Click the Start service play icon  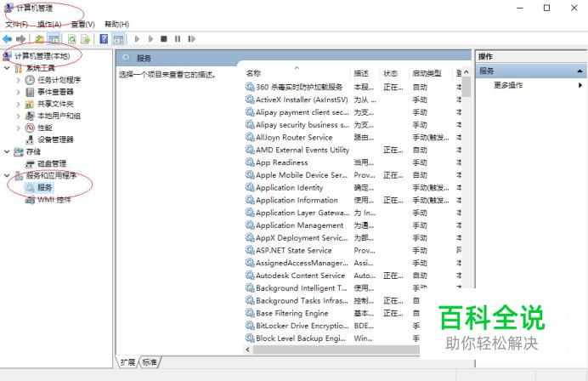137,38
